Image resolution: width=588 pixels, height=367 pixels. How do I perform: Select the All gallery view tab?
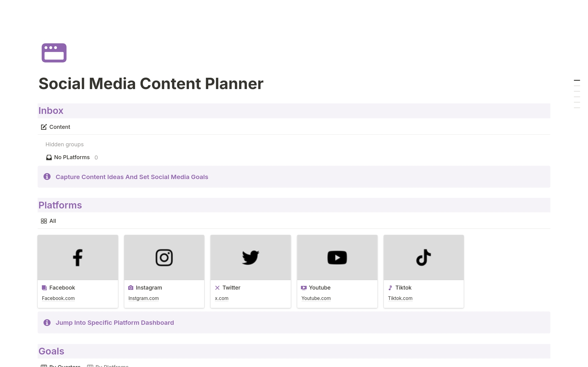click(x=49, y=221)
